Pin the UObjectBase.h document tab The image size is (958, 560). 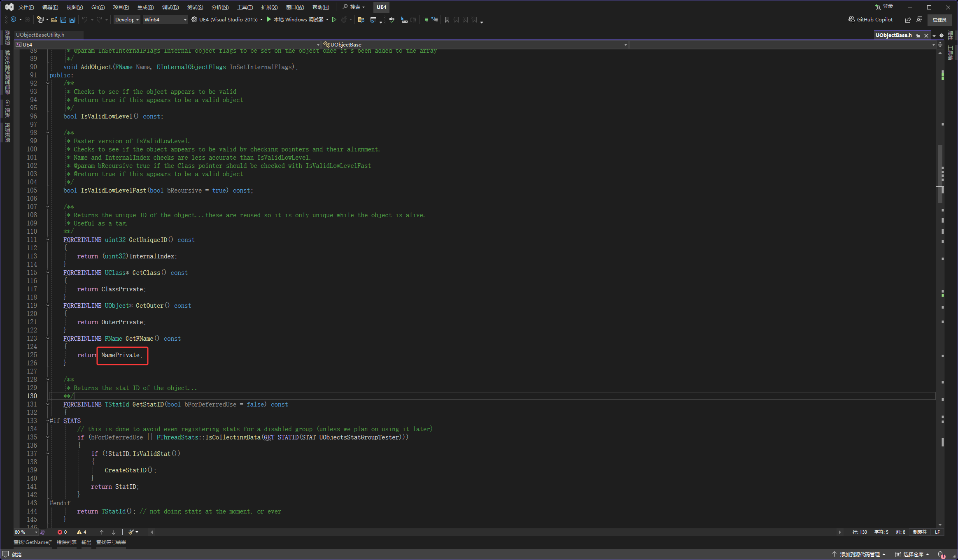918,36
